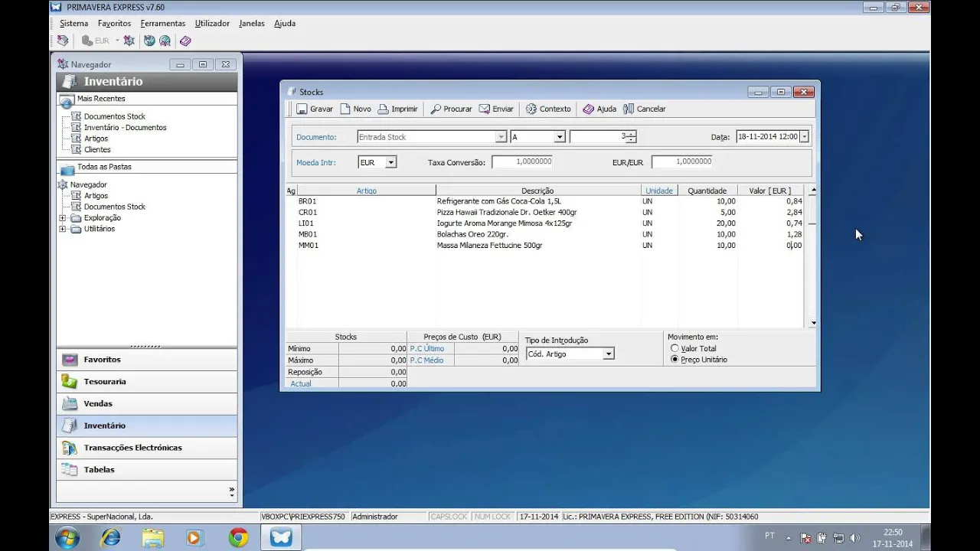
Task: Open the Ajuda menu
Action: [285, 24]
